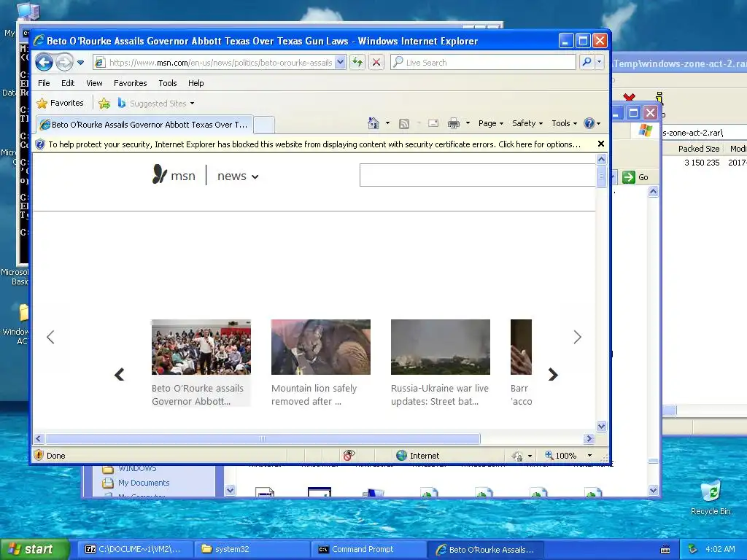Open the Edit menu

tap(68, 83)
